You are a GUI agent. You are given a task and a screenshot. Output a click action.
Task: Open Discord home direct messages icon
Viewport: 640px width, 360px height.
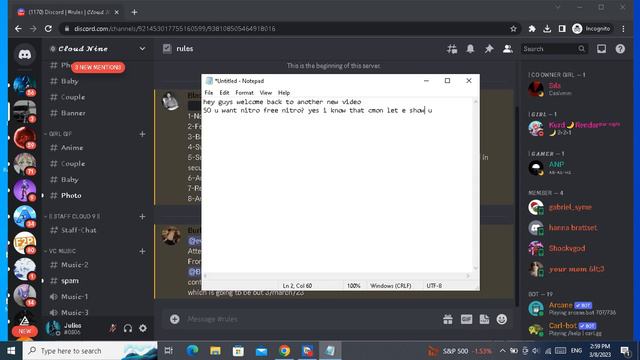[x=24, y=54]
